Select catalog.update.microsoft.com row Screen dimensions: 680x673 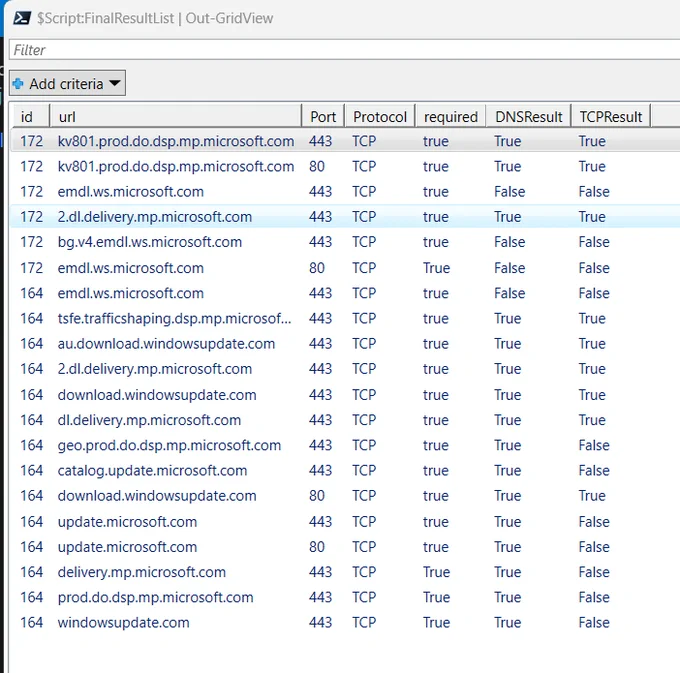coord(345,470)
